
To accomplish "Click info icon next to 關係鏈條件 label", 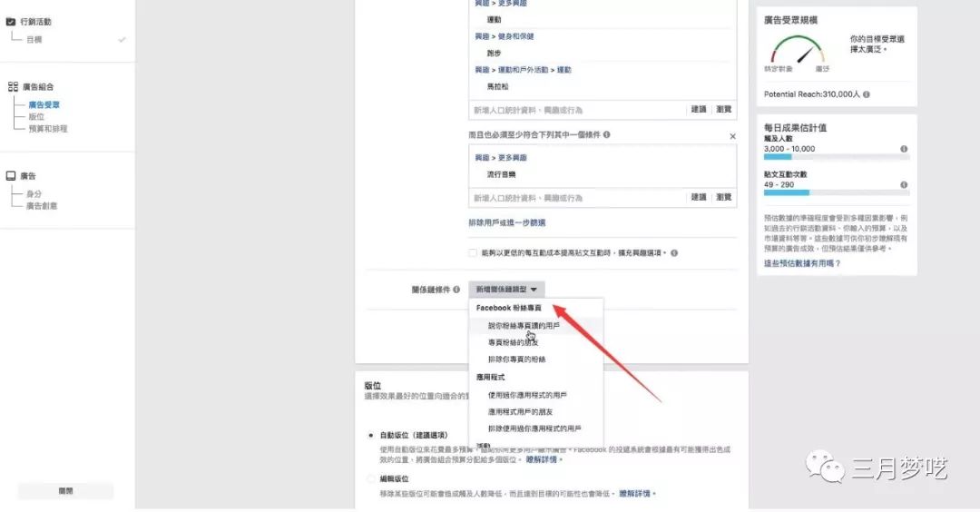I will tap(456, 290).
